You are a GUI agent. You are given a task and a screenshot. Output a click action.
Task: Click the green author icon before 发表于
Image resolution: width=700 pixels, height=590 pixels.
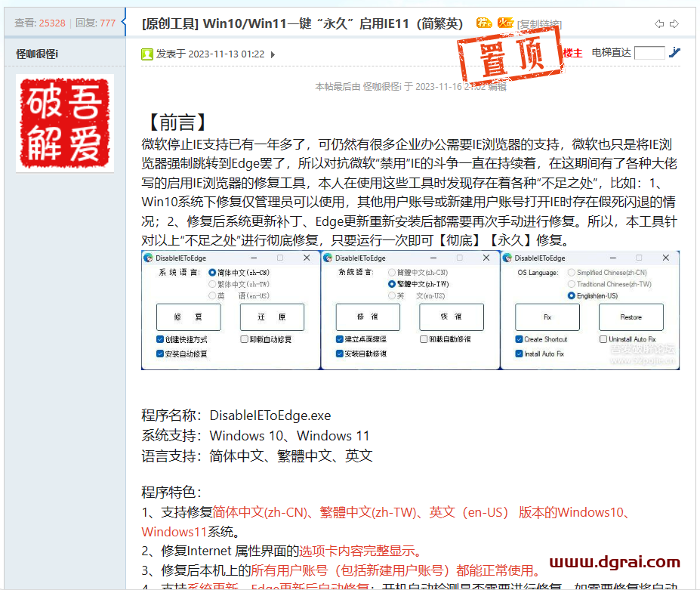(147, 54)
